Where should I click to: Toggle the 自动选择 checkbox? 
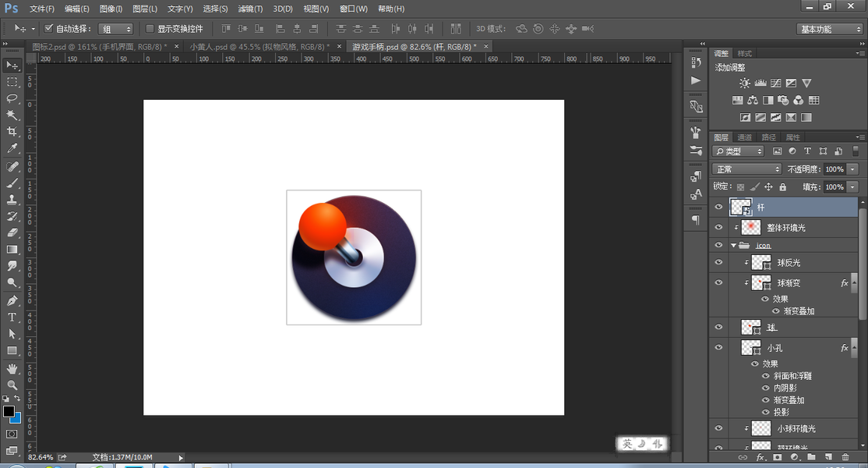tap(49, 28)
